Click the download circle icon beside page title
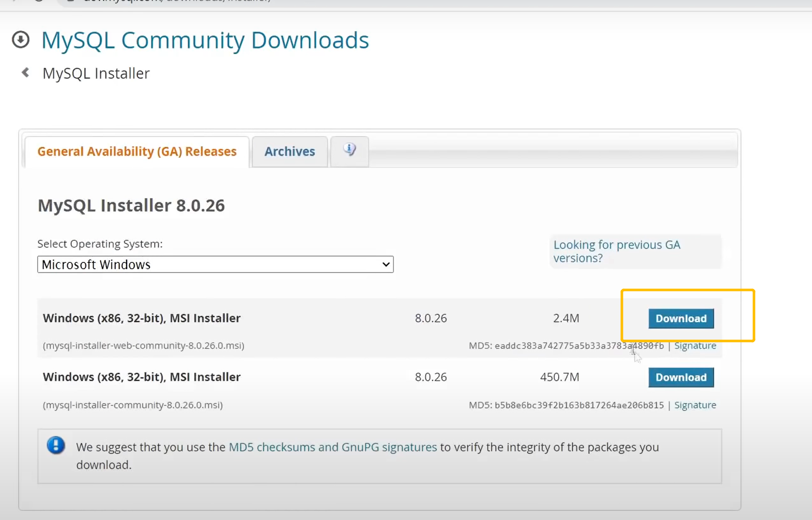Screen dimensions: 812x520 (20, 40)
